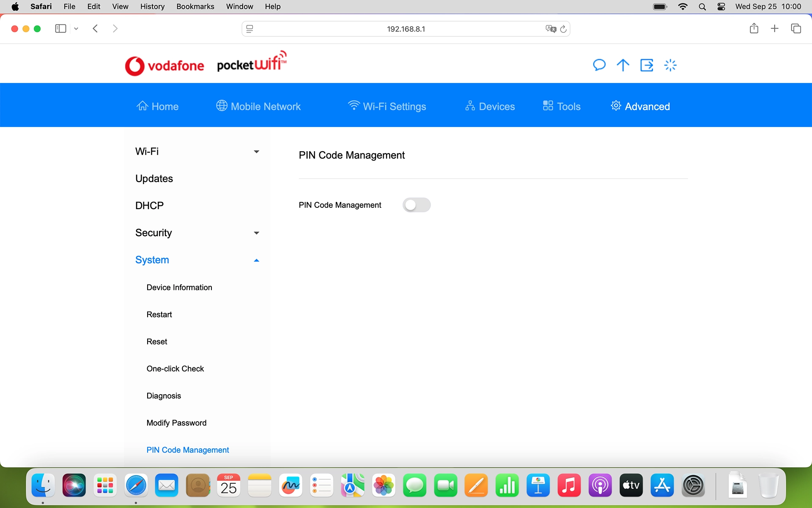
Task: Reload the page with the refresh icon
Action: point(563,29)
